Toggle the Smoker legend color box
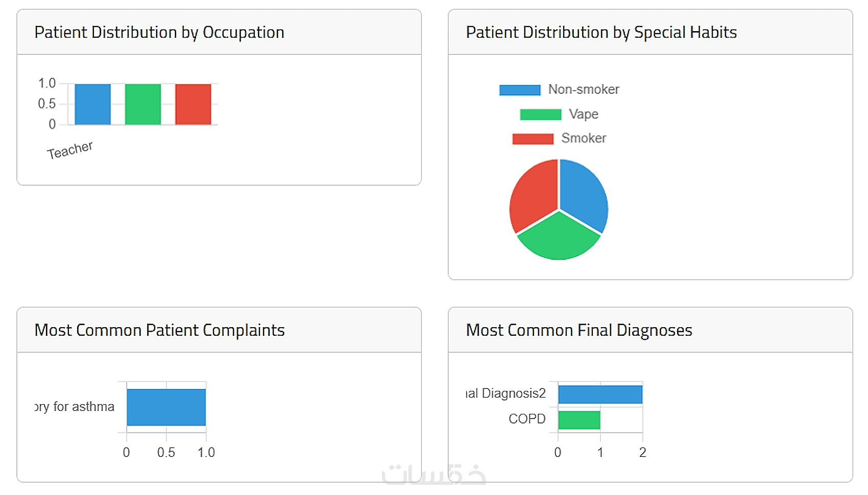Image resolution: width=868 pixels, height=495 pixels. point(533,139)
